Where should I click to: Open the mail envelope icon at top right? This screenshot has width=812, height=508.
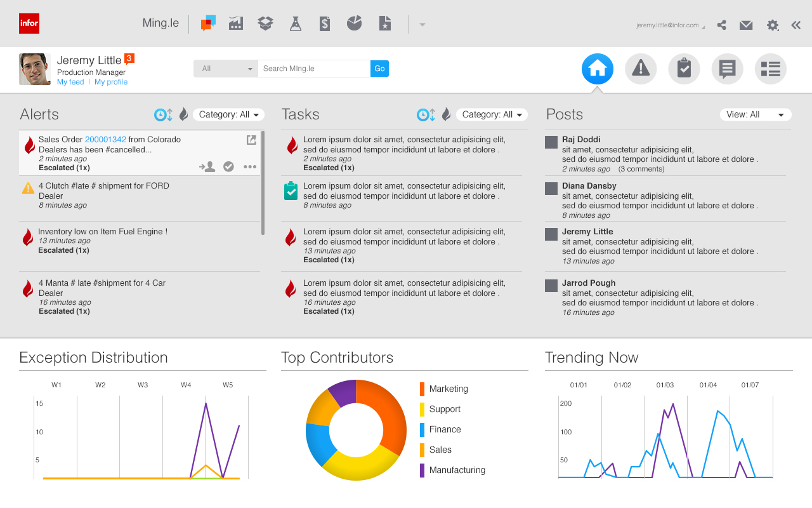click(x=746, y=25)
